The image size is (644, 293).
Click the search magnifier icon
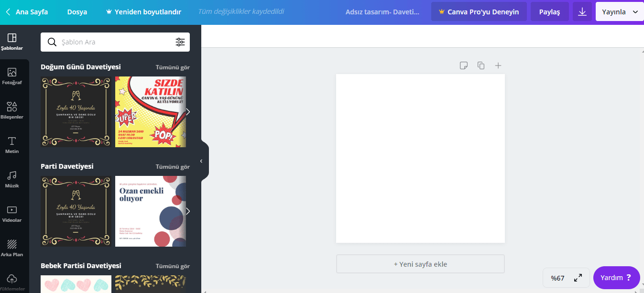(52, 42)
